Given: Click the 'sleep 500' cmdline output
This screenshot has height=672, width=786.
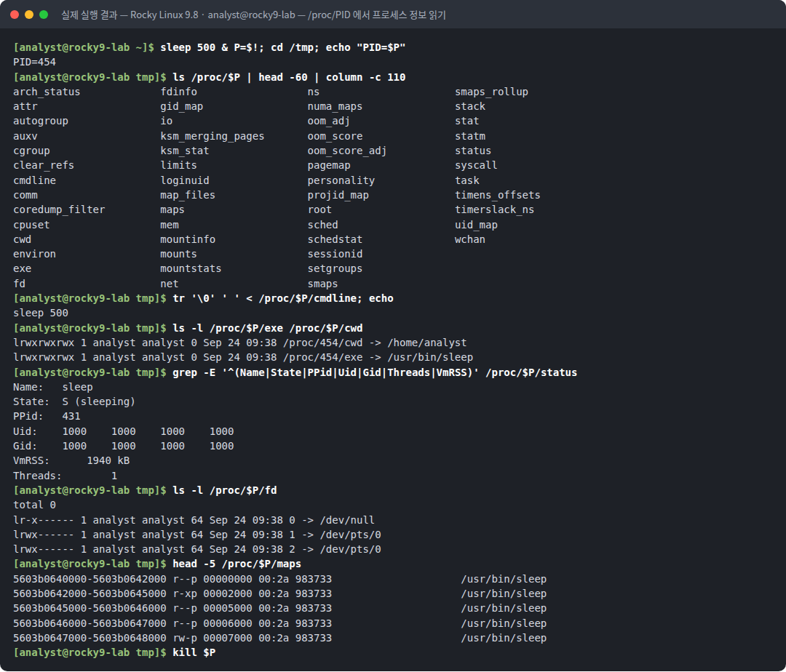Looking at the screenshot, I should click(x=41, y=313).
